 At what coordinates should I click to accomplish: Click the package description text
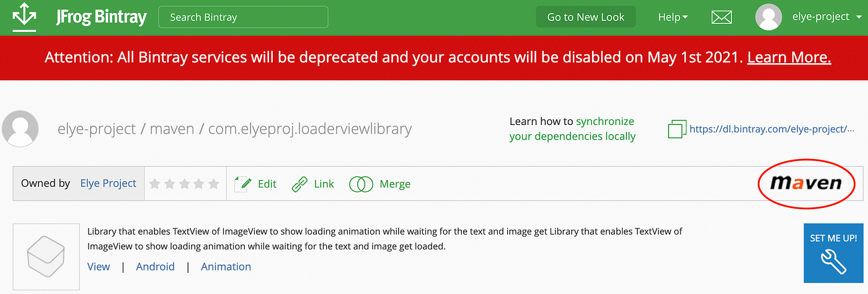(x=385, y=239)
